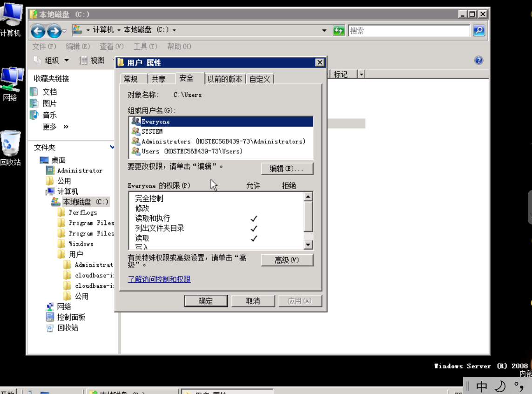This screenshot has width=532, height=394.
Task: Expand the 计算机 breadcrumb arrow
Action: (x=119, y=30)
